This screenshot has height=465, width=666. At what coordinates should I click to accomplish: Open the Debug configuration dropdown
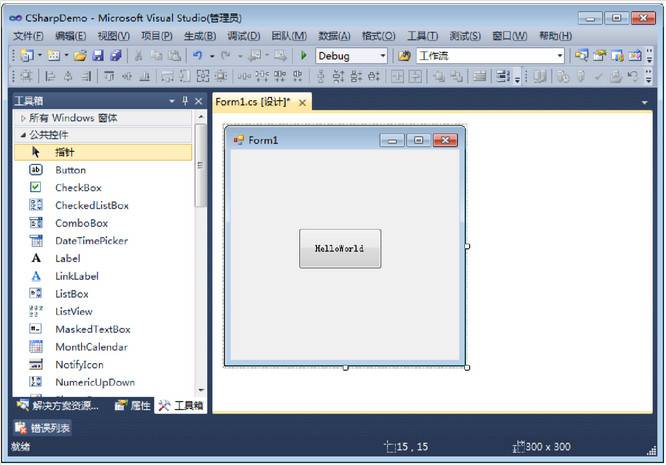pyautogui.click(x=382, y=56)
